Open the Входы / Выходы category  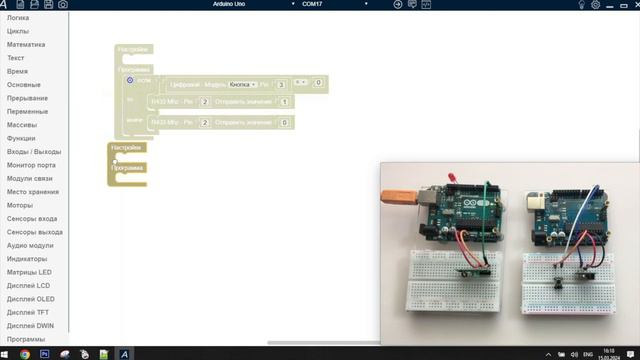pyautogui.click(x=34, y=152)
